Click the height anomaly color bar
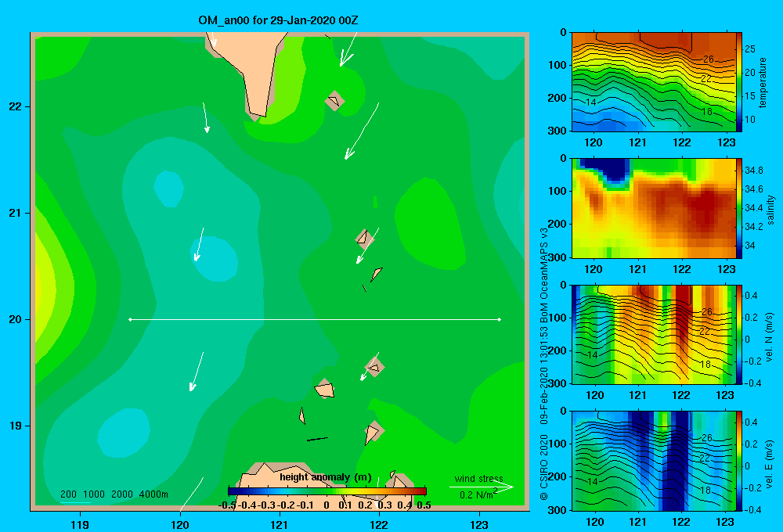783x532 pixels. coord(327,491)
